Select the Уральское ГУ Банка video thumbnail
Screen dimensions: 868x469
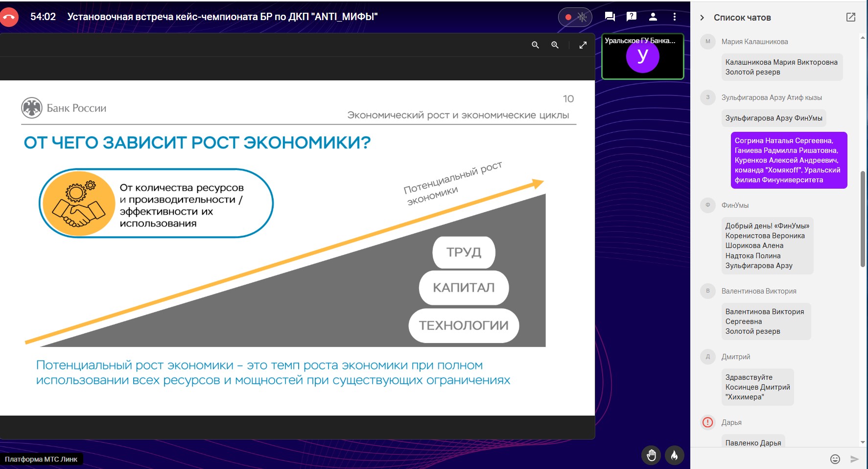pos(642,56)
